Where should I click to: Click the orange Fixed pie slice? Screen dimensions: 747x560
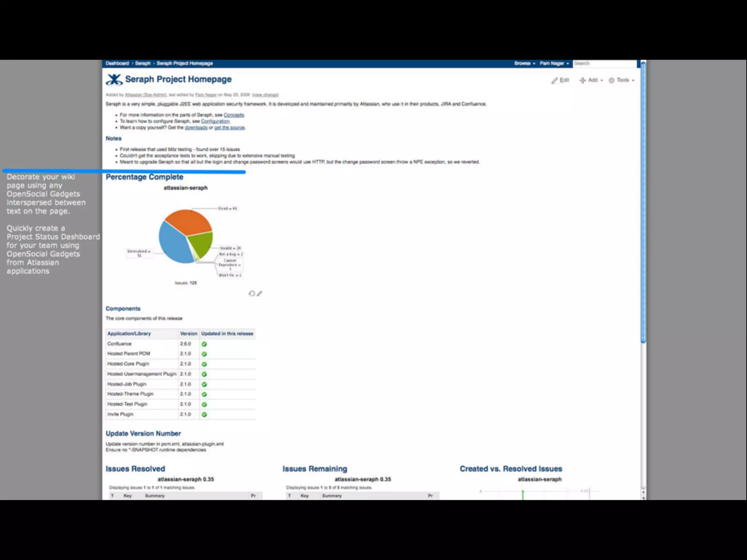188,221
